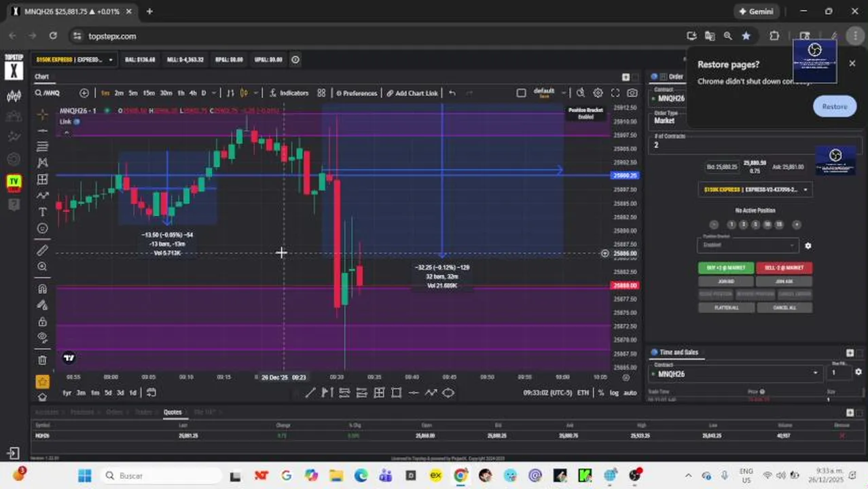Delete drawings with the trash icon

point(42,359)
